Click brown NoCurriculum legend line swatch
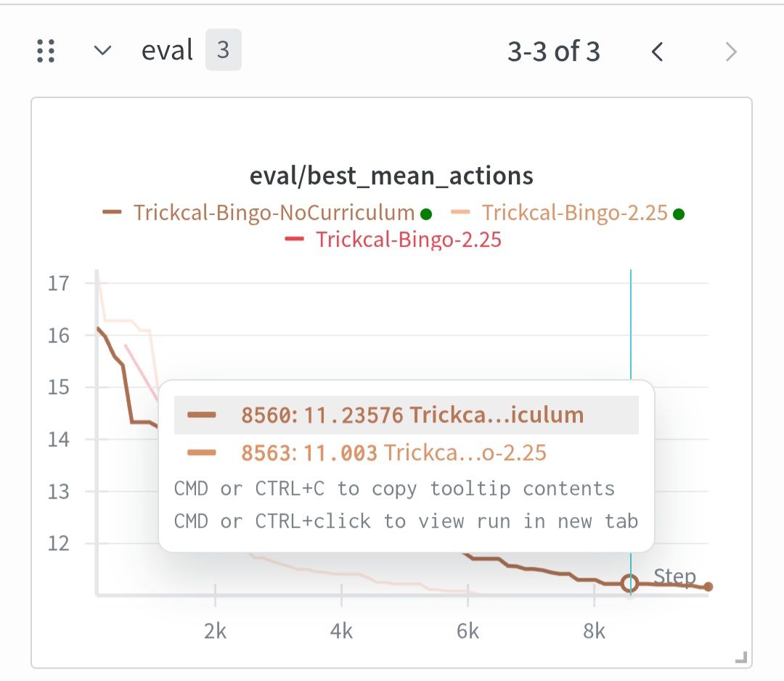The image size is (784, 681). tap(113, 213)
